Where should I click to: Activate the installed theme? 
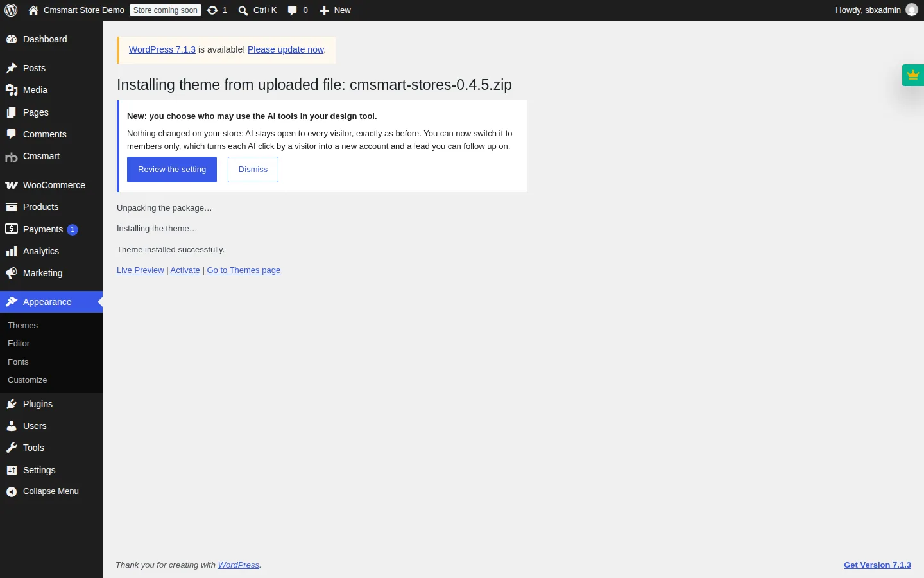(x=185, y=270)
